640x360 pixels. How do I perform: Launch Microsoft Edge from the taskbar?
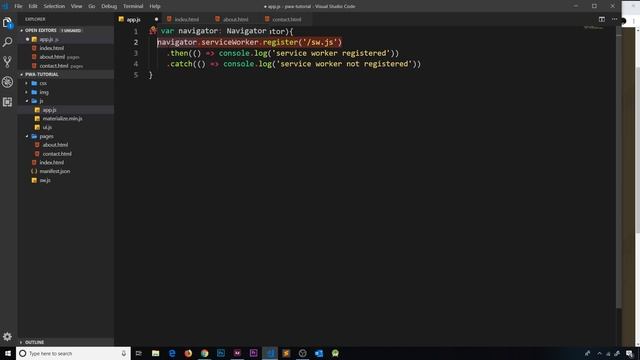(172, 353)
